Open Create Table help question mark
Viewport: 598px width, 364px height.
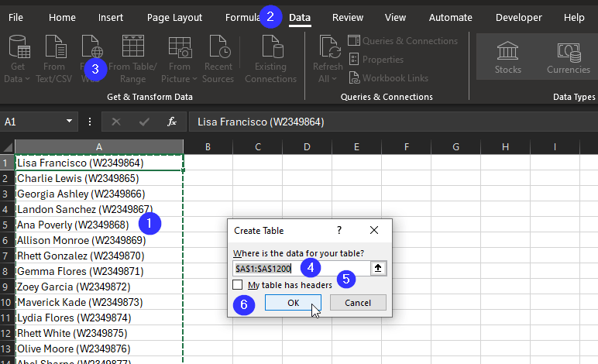[x=339, y=230]
